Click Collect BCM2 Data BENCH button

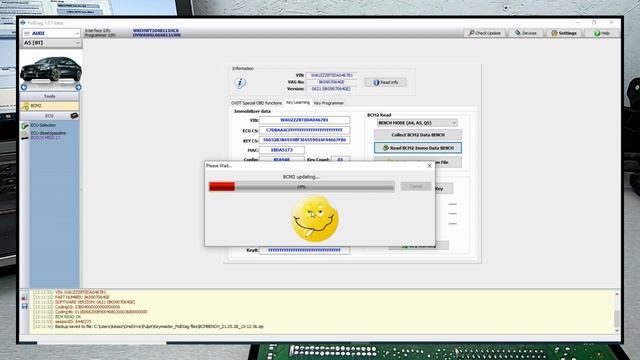pyautogui.click(x=418, y=135)
